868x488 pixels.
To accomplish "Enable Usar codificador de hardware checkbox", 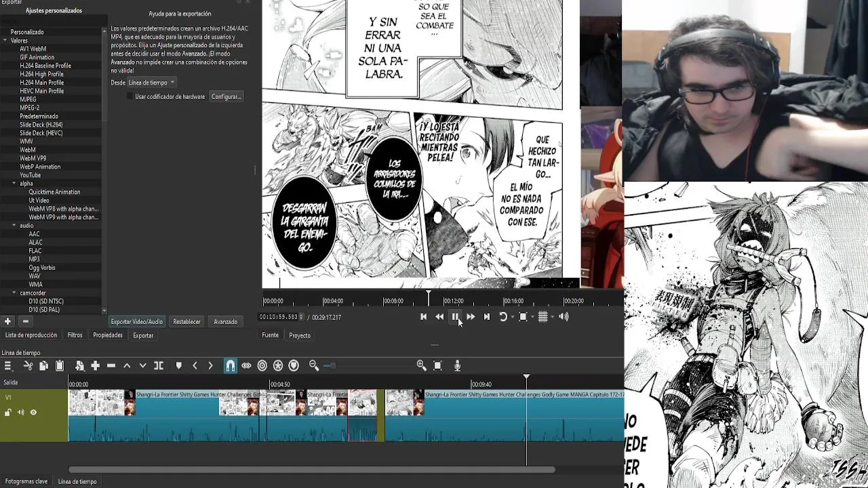I will [130, 97].
